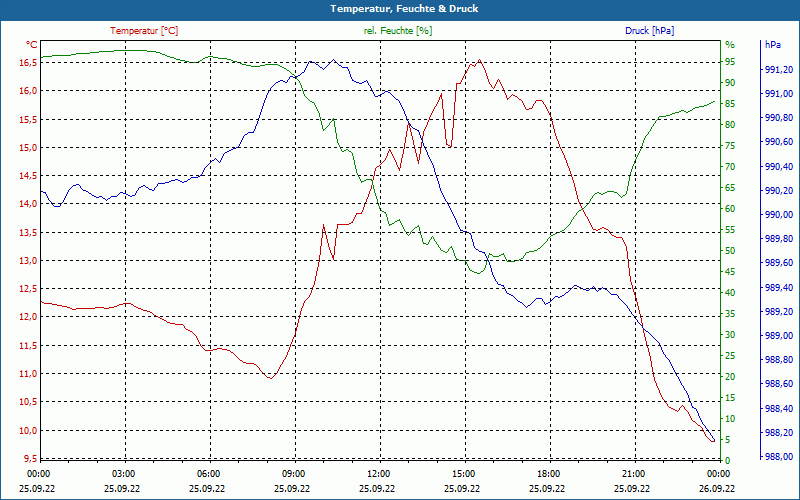Screen dimensions: 800x500
Task: Click temperature axis value '12,5'
Action: click(29, 288)
